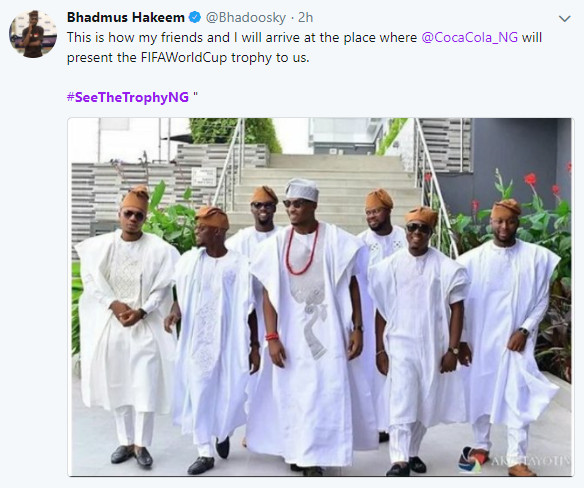Open the @CocaCola_NG mention

(469, 38)
